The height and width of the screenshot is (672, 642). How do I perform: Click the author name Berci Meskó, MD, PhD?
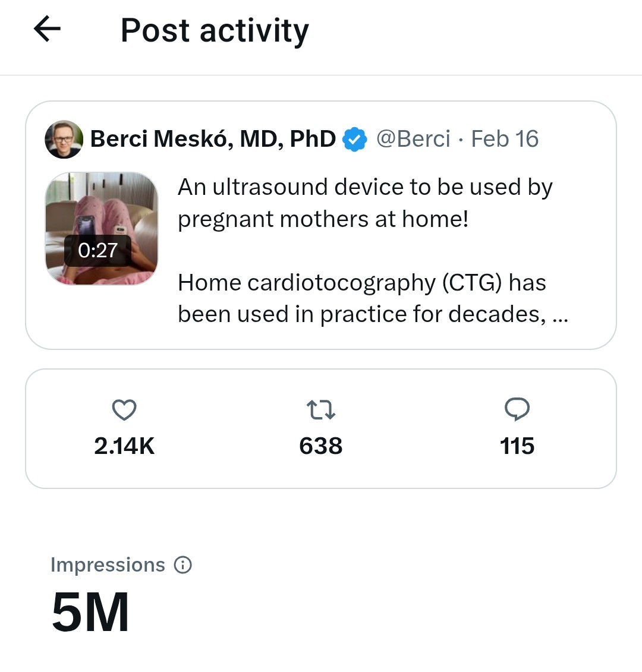pyautogui.click(x=213, y=139)
